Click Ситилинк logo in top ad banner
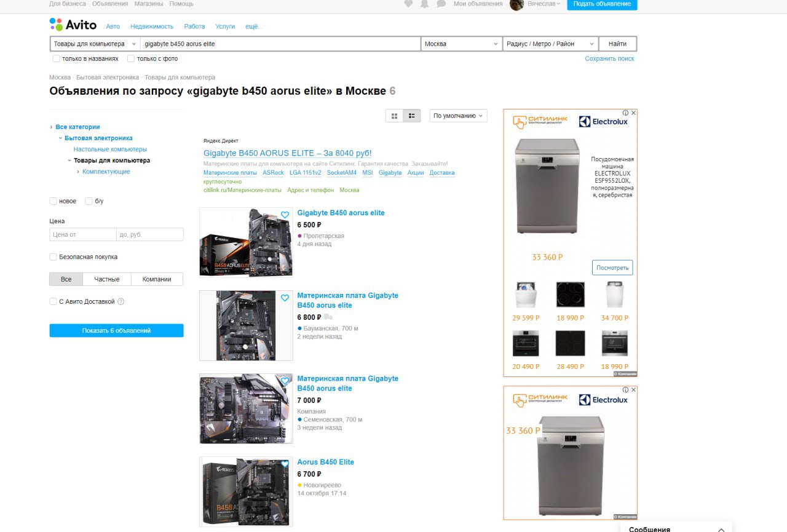 (540, 122)
